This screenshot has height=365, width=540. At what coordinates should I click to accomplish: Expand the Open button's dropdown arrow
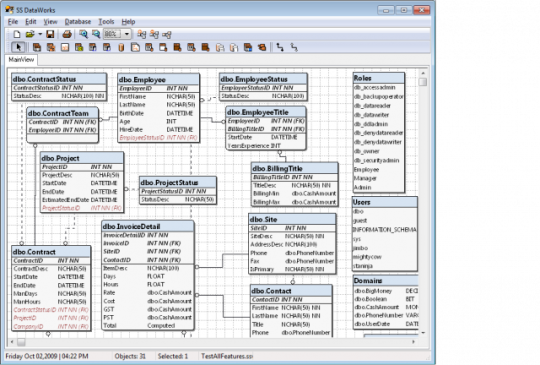point(40,34)
